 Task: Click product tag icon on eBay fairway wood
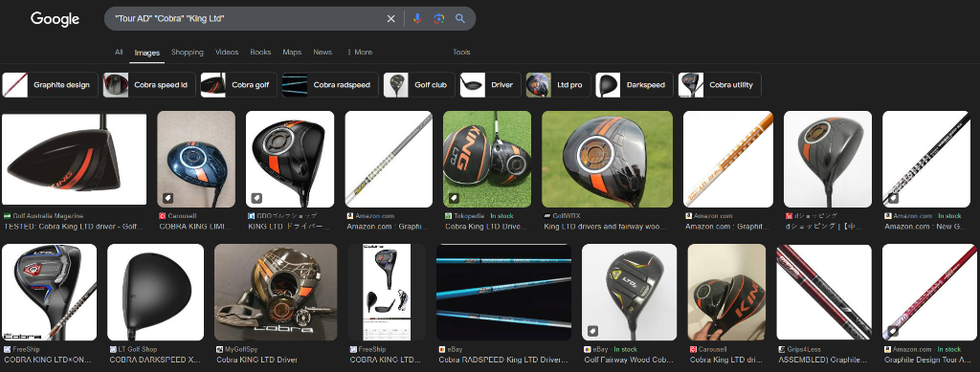point(592,332)
